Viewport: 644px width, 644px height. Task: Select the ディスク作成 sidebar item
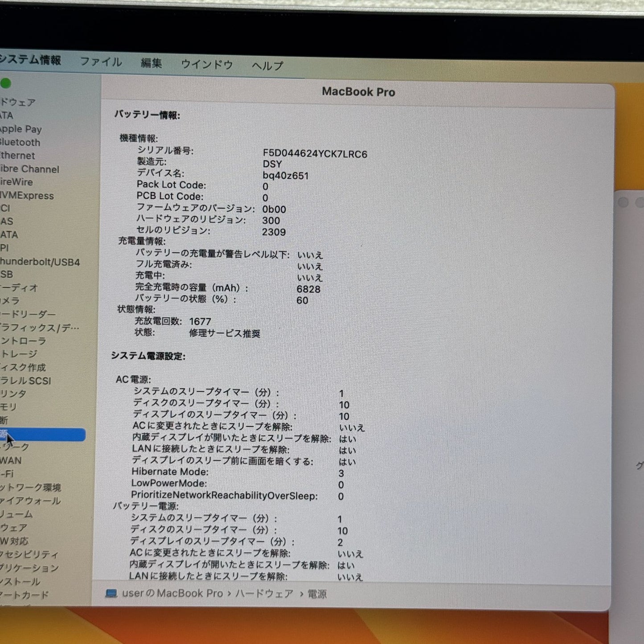pos(23,368)
